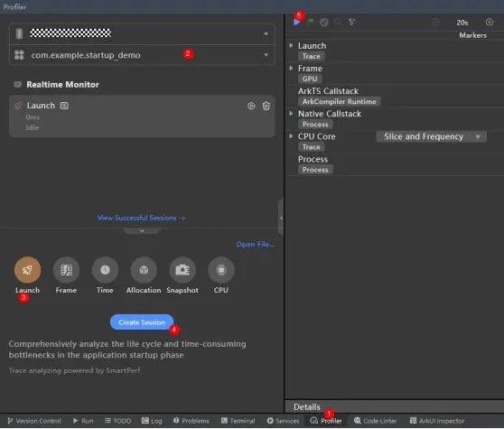Click the Create Session button
The height and width of the screenshot is (429, 504).
(x=142, y=322)
